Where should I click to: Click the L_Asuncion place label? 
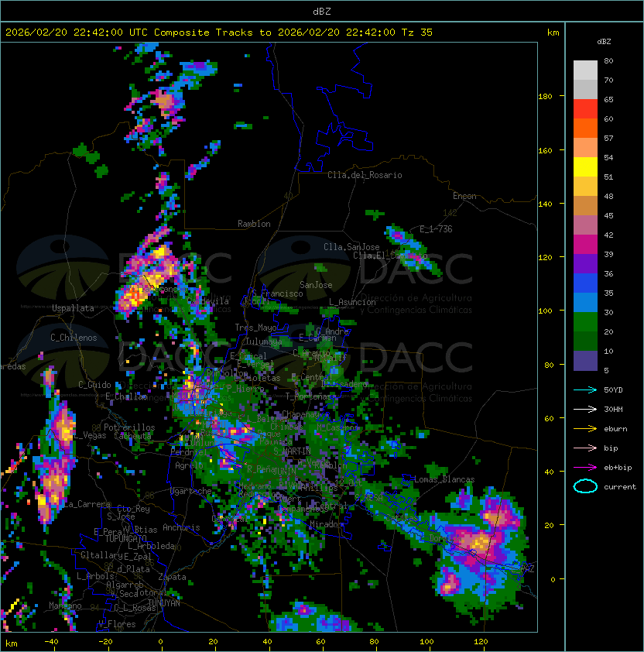tap(352, 302)
